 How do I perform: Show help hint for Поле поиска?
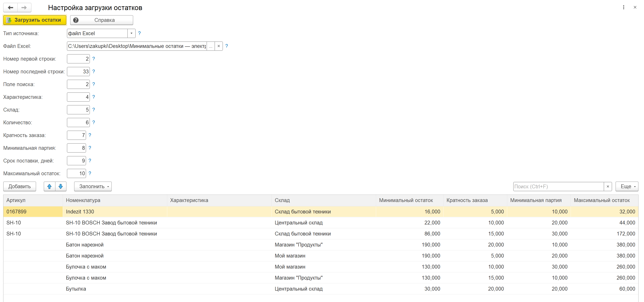(x=93, y=84)
